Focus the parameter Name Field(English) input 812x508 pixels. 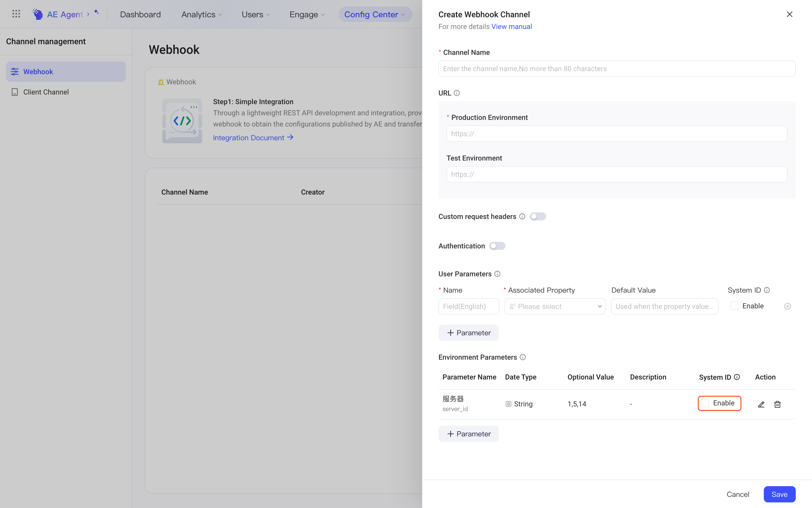(x=468, y=306)
